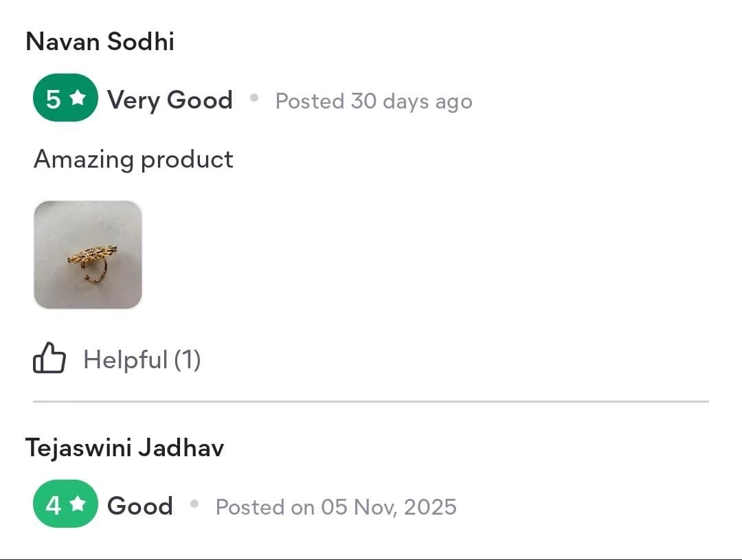742x560 pixels.
Task: Click the divider line between reviews
Action: (x=371, y=401)
